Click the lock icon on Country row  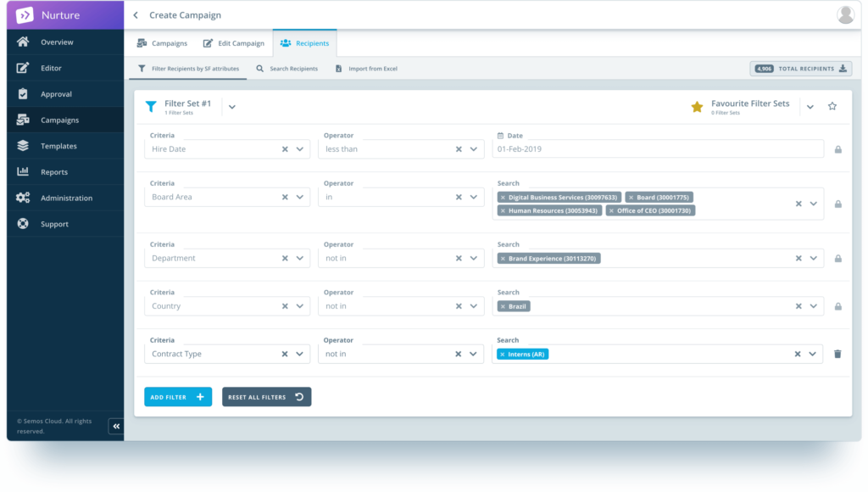pyautogui.click(x=838, y=306)
